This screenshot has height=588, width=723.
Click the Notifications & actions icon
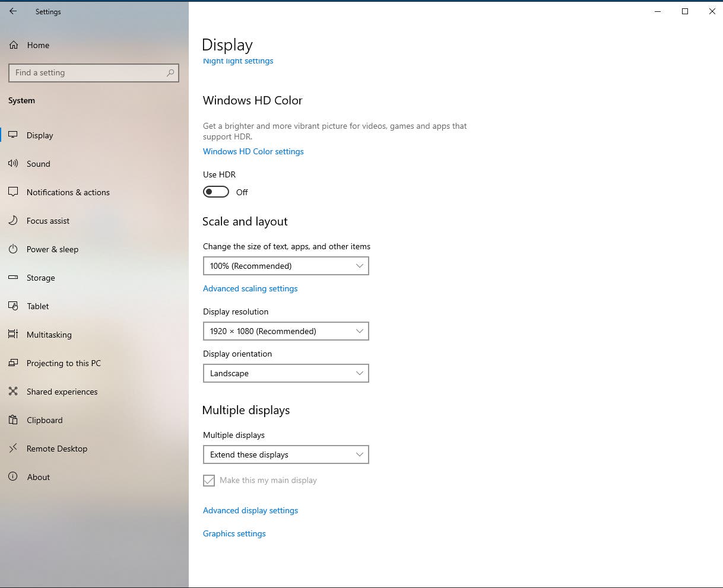click(x=13, y=192)
